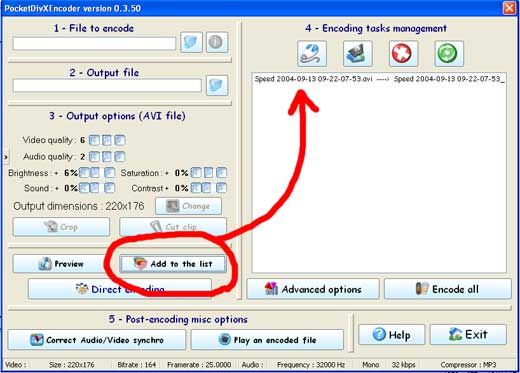Click the Size : 220x176 status entry
This screenshot has height=373, width=520.
coord(72,365)
